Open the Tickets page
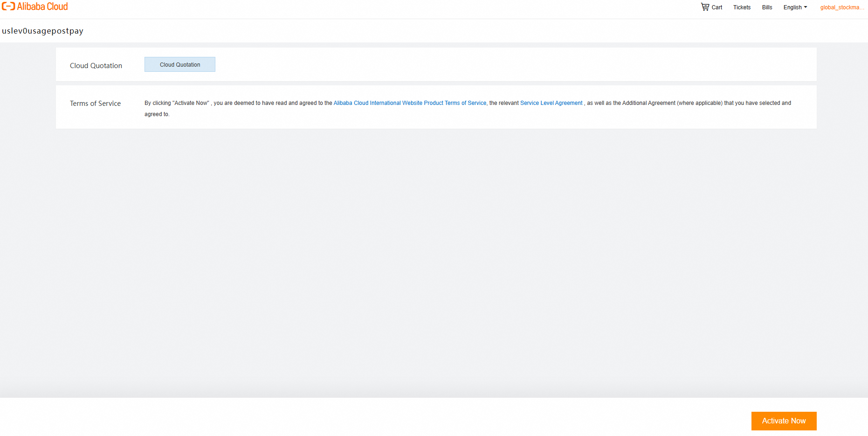The width and height of the screenshot is (868, 436). click(x=742, y=7)
